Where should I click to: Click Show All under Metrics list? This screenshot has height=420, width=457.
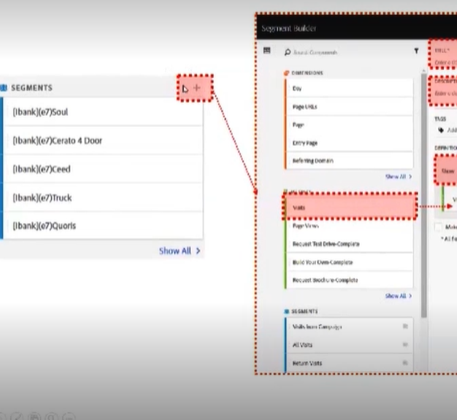tap(398, 296)
